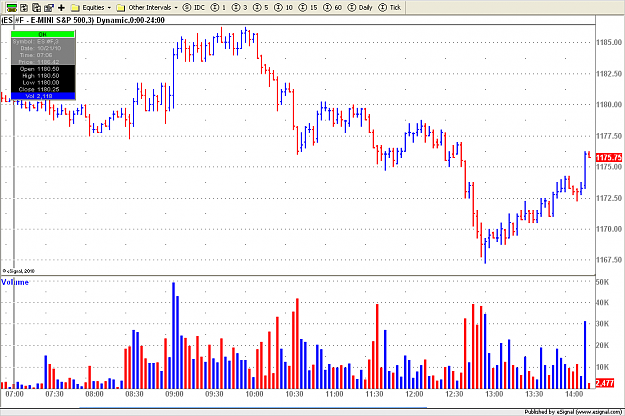The image size is (625, 416).
Task: Switch to the Tick interval
Action: [x=389, y=7]
